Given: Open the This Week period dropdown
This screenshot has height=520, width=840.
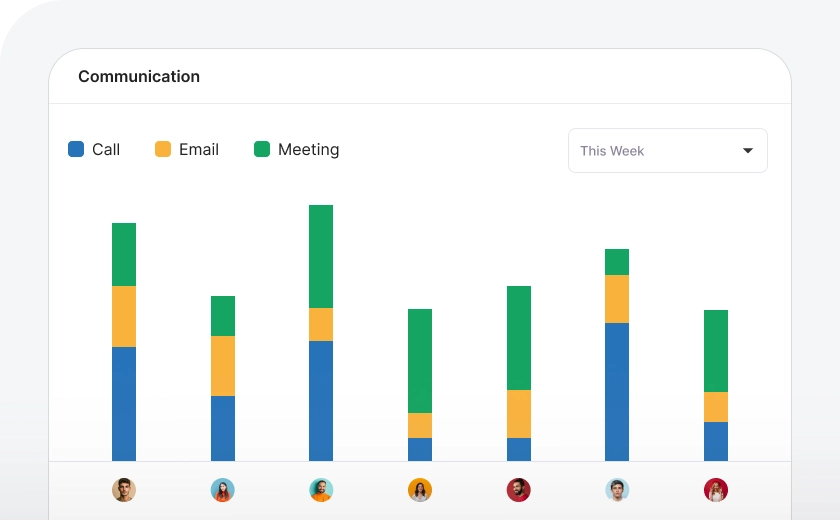Looking at the screenshot, I should pos(667,151).
